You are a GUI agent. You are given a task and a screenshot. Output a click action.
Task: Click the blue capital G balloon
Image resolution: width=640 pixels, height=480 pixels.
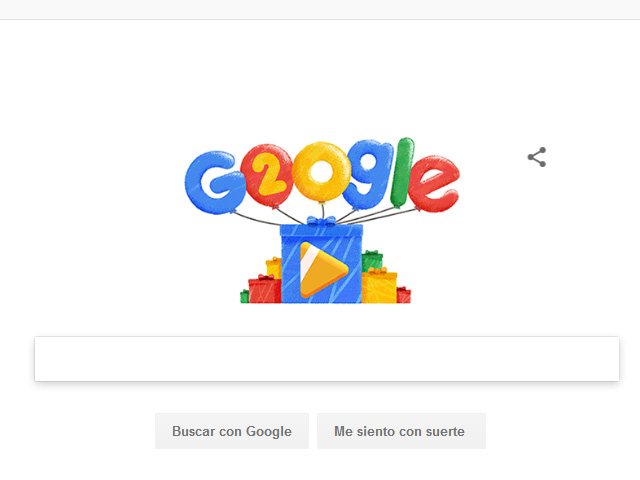click(214, 182)
